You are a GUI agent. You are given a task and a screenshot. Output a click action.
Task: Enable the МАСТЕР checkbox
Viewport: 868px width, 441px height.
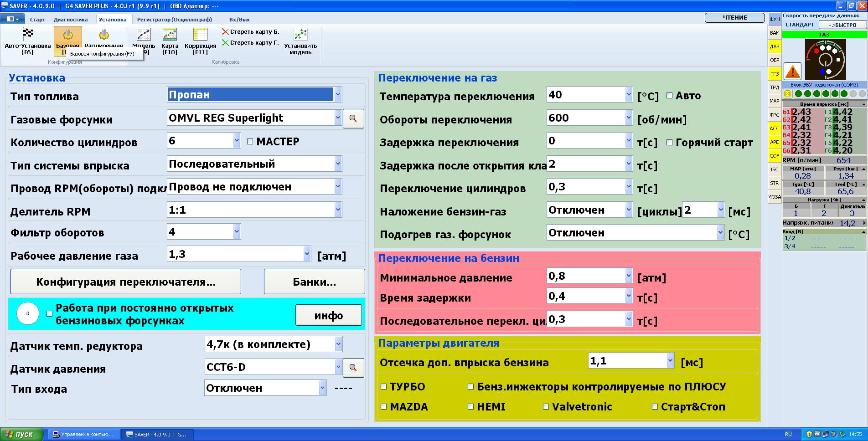250,142
